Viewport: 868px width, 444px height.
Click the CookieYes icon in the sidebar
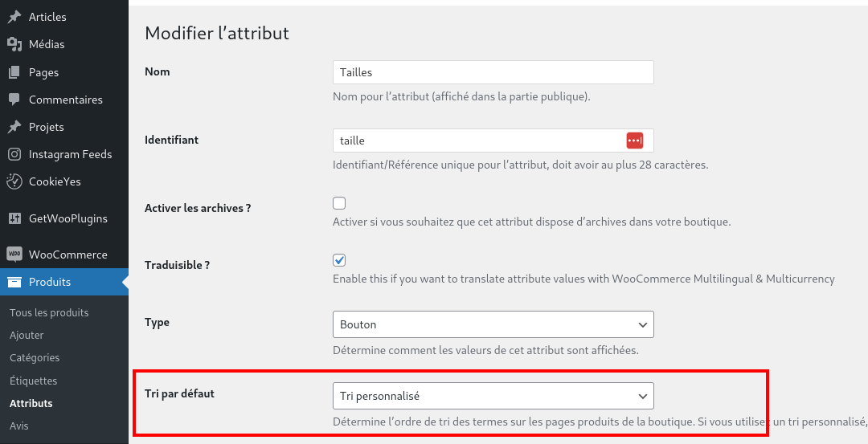tap(14, 181)
